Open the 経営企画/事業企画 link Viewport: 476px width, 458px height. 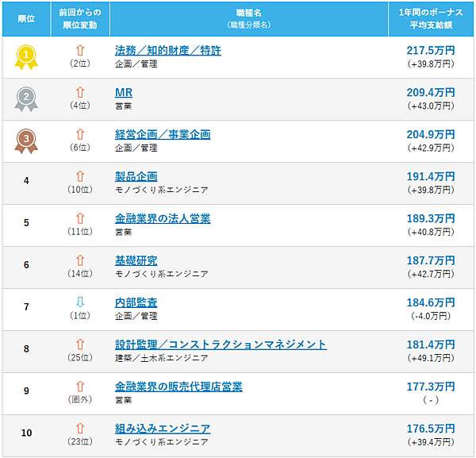click(x=163, y=135)
